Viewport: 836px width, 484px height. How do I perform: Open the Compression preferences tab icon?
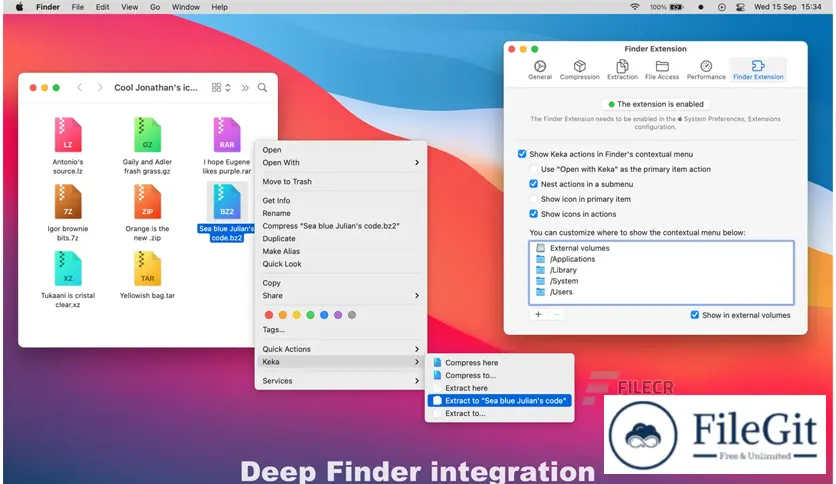coord(580,66)
